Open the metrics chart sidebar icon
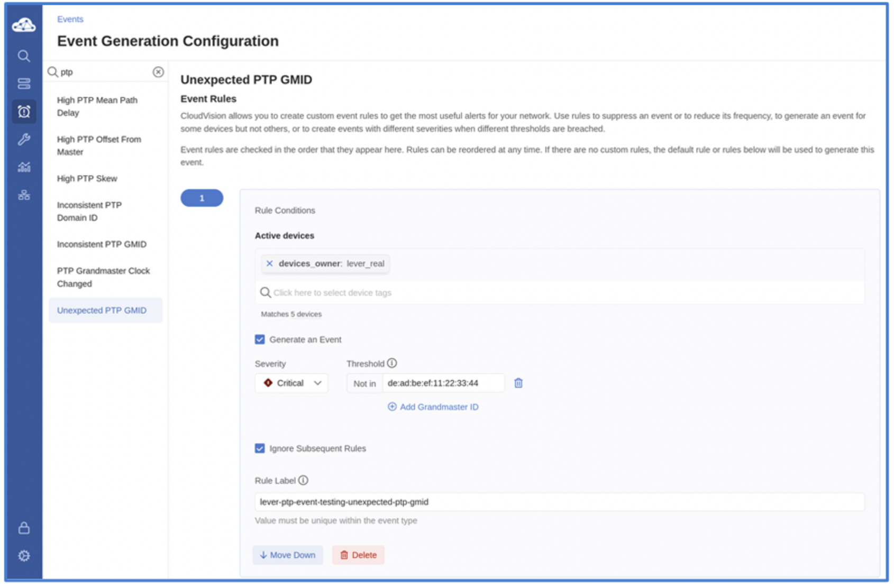The image size is (894, 588). coord(24,168)
